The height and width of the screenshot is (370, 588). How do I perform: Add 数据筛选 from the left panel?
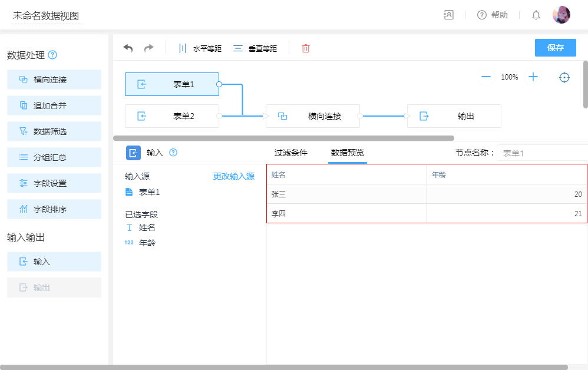click(x=54, y=131)
